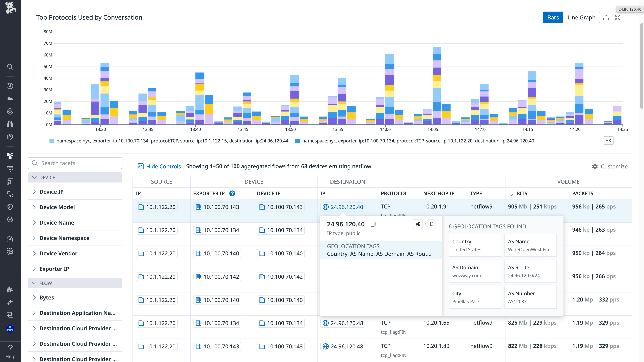Click the Help icon at sidebar bottom
644x362 pixels.
point(10,348)
